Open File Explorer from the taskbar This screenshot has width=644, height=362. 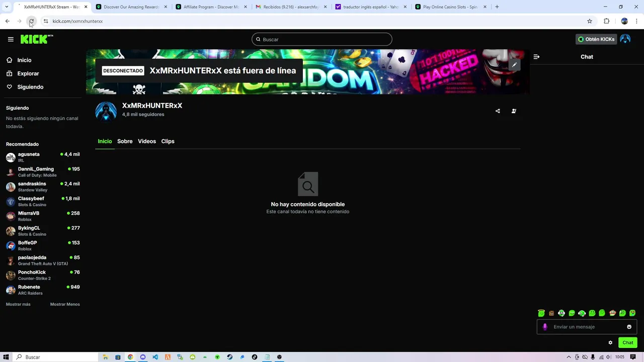point(105,357)
